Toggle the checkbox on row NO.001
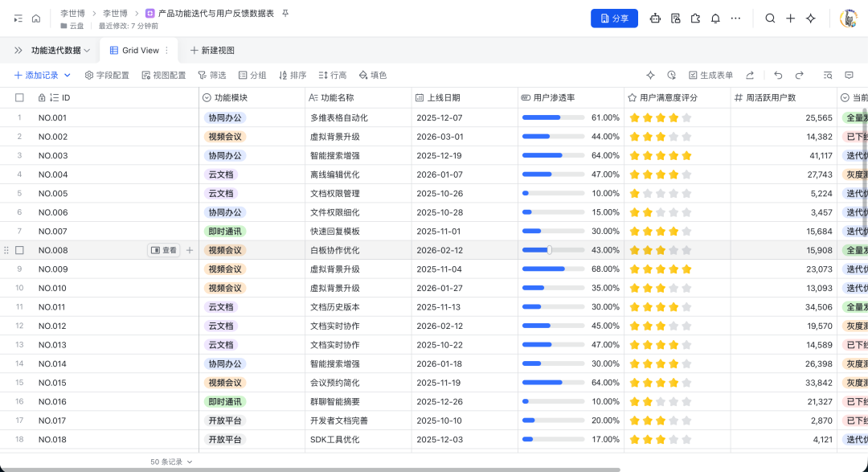868x472 pixels. tap(20, 117)
